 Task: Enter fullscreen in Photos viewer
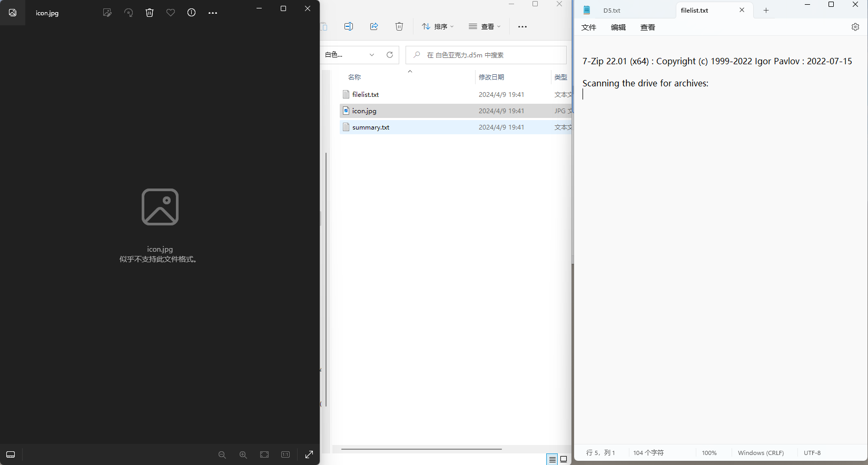click(x=309, y=454)
